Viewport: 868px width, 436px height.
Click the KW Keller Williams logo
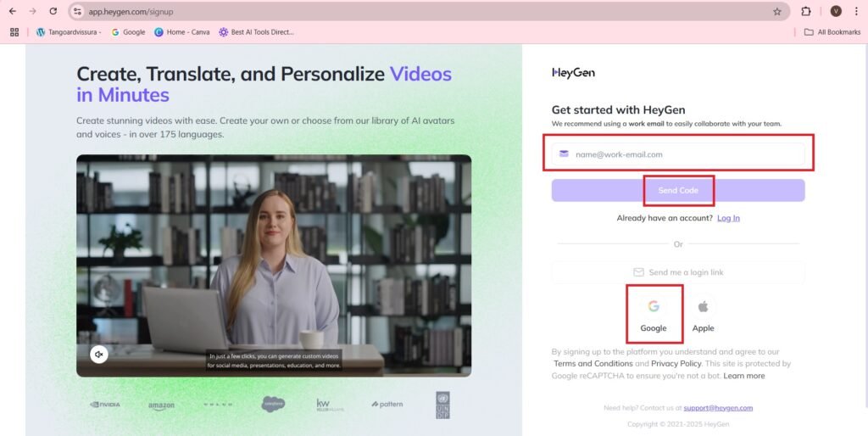[330, 405]
